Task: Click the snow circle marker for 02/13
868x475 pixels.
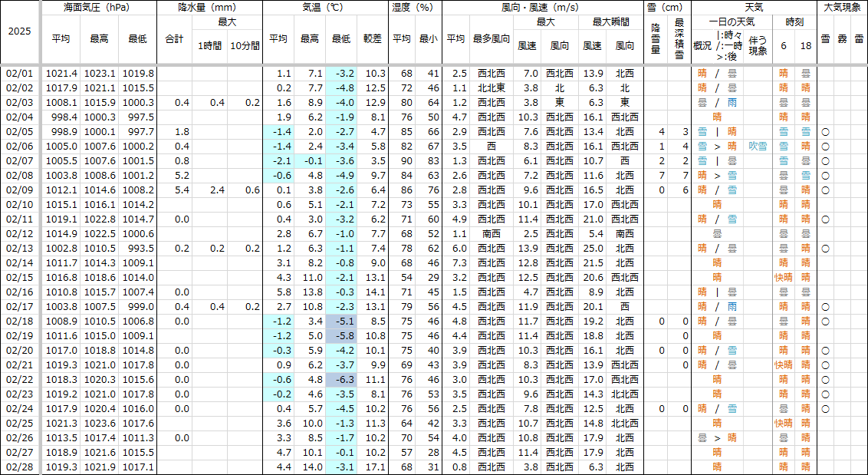Action: pyautogui.click(x=825, y=248)
